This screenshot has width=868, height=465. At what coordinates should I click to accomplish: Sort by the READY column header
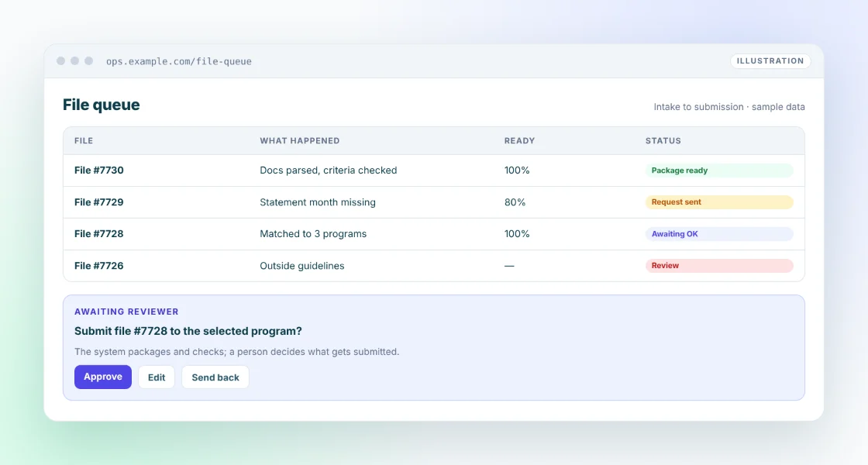tap(519, 140)
